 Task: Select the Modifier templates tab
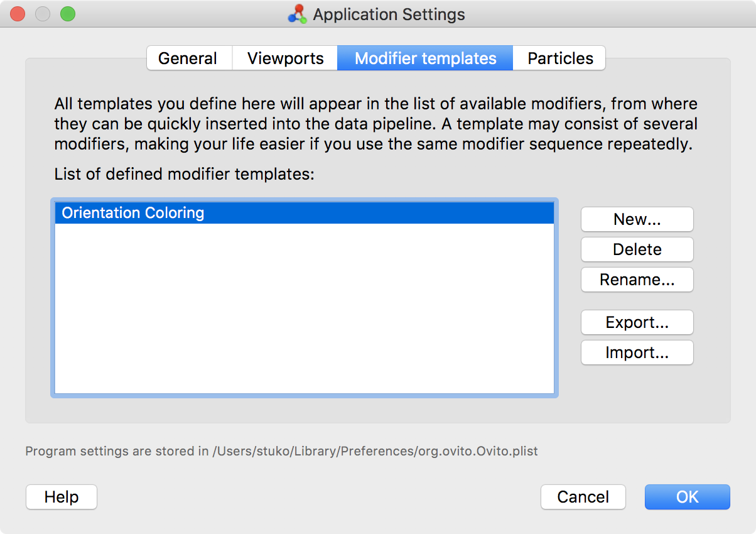(x=425, y=58)
